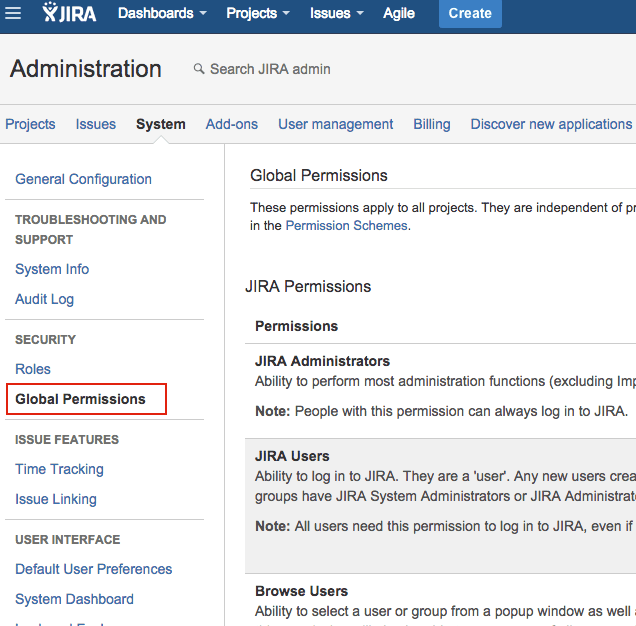
Task: Click the Permissions column header
Action: click(x=297, y=326)
